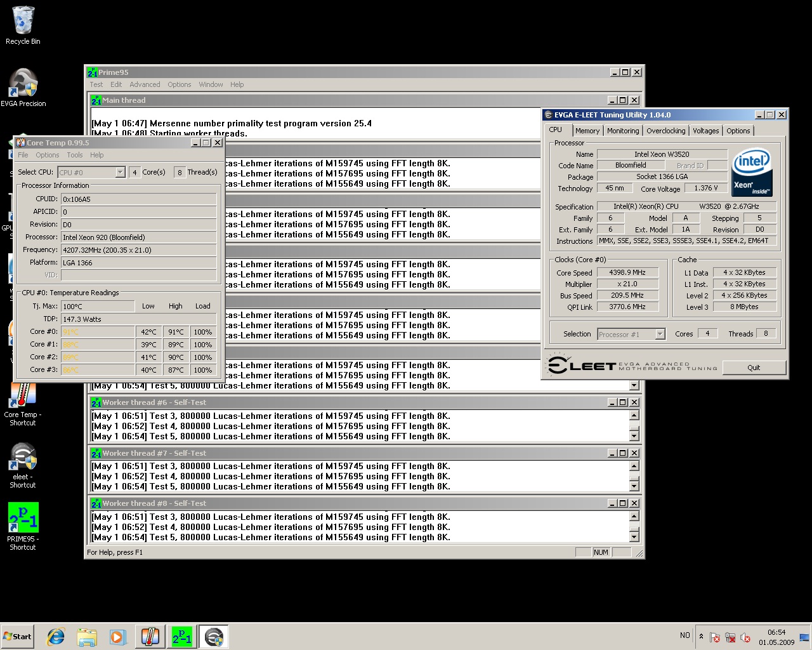Switch to Prime95 taskbar button
Image resolution: width=812 pixels, height=650 pixels.
click(182, 637)
